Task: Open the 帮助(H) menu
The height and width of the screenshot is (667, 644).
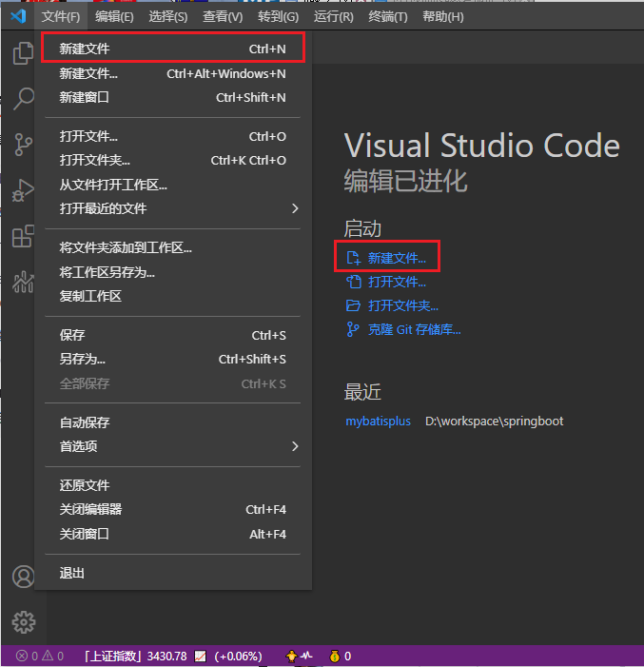Action: pos(442,16)
